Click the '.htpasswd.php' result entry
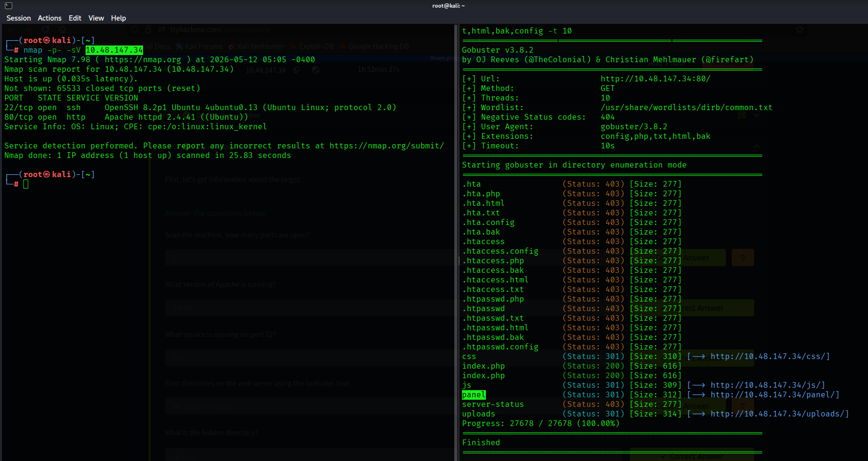Image resolution: width=868 pixels, height=461 pixels. click(x=493, y=299)
